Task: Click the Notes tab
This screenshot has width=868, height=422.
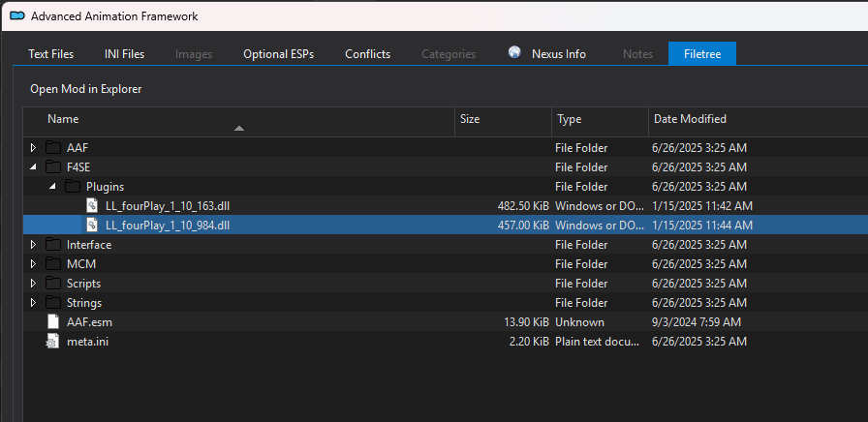Action: (x=637, y=54)
